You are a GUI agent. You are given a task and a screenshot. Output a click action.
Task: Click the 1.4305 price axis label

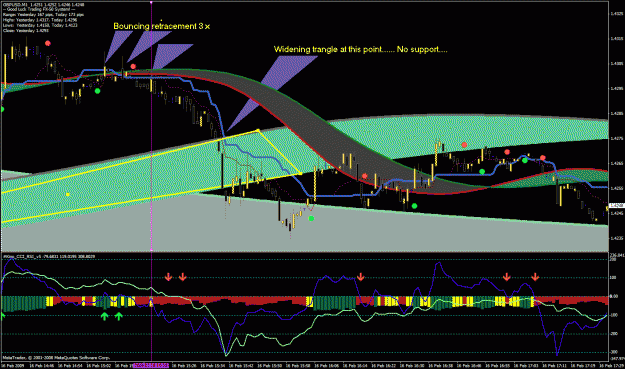pos(616,64)
